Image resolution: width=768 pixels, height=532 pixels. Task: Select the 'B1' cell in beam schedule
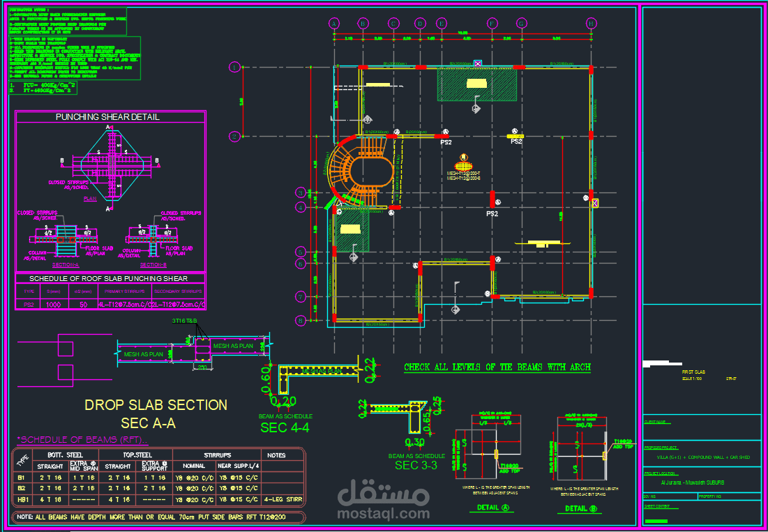pyautogui.click(x=22, y=476)
